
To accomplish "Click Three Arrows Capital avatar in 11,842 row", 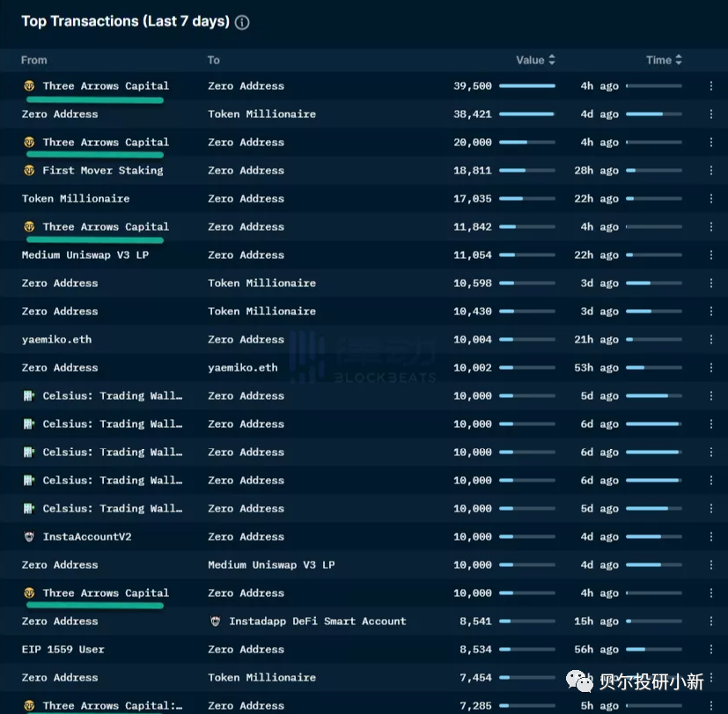I will click(x=29, y=226).
